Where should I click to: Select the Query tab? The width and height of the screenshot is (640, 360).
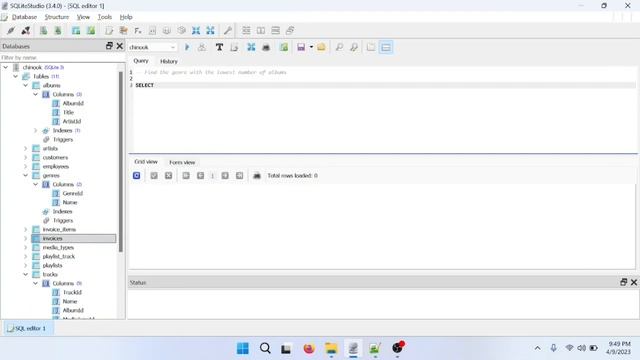point(141,61)
